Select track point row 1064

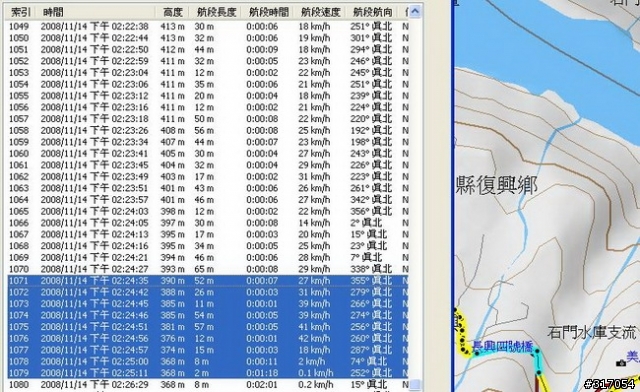tap(208, 200)
